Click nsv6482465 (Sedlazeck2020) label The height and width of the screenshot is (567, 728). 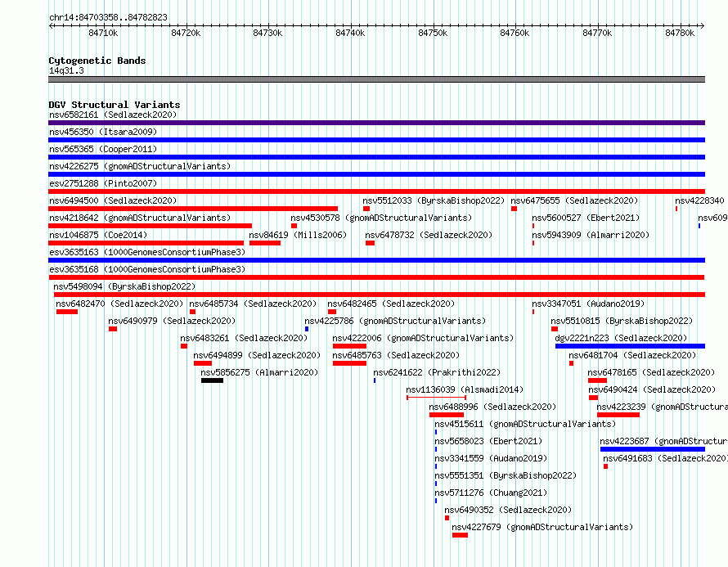pyautogui.click(x=391, y=304)
